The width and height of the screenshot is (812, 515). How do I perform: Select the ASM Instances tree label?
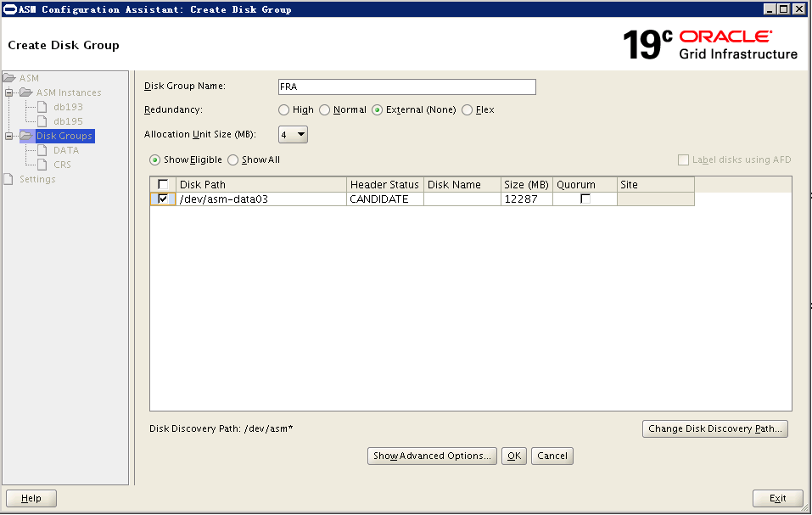point(69,92)
